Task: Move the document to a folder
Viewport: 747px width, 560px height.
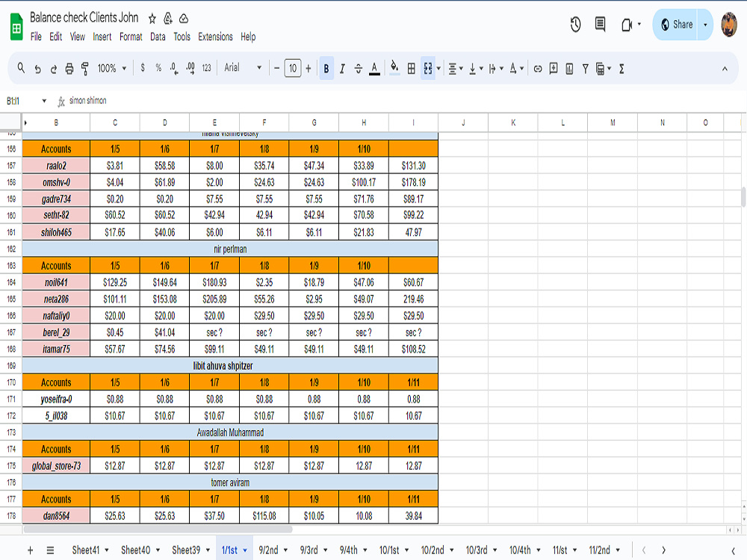Action: click(167, 19)
